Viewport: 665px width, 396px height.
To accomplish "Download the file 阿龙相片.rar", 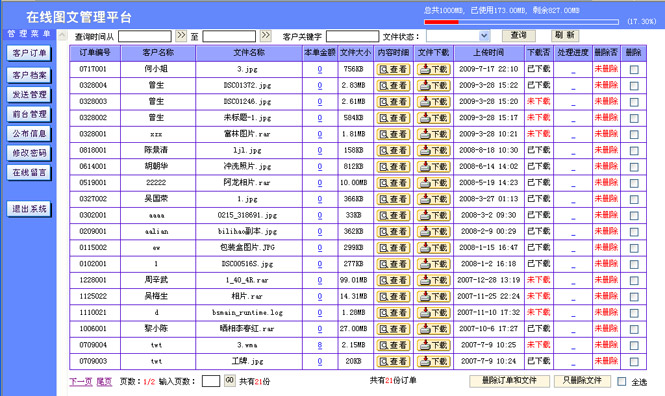I will pos(433,183).
